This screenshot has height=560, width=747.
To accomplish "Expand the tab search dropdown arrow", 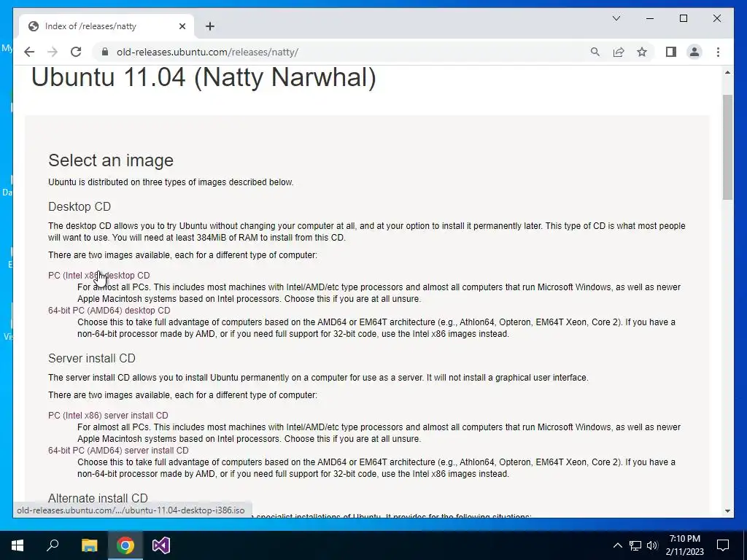I will (616, 18).
